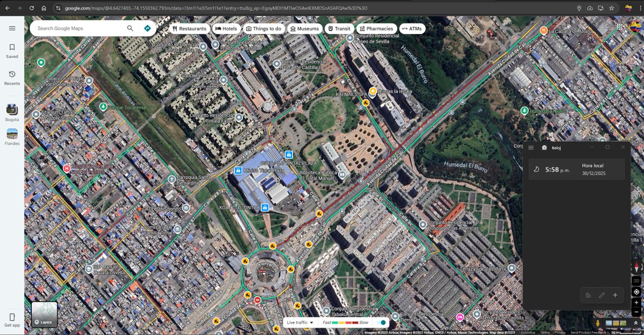
Task: Compare time zones in the Reloj window
Action: [x=588, y=295]
